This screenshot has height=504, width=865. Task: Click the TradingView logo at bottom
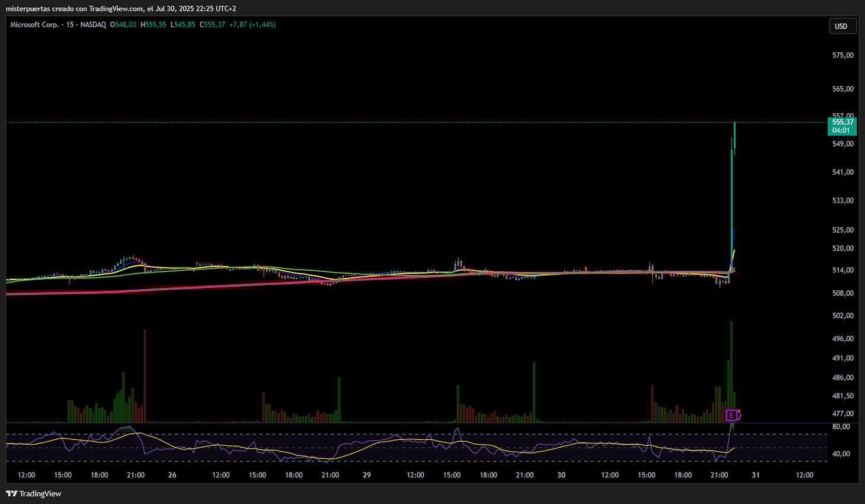pyautogui.click(x=34, y=493)
